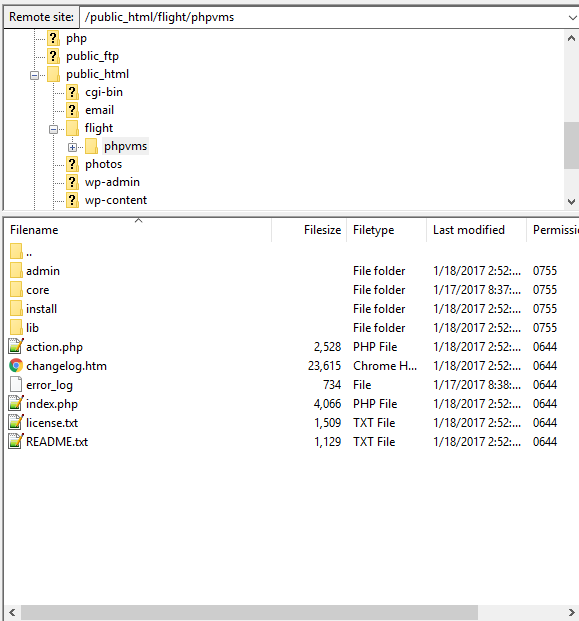Screen dimensions: 579x621
Task: Select the README.txt filename
Action: point(57,442)
